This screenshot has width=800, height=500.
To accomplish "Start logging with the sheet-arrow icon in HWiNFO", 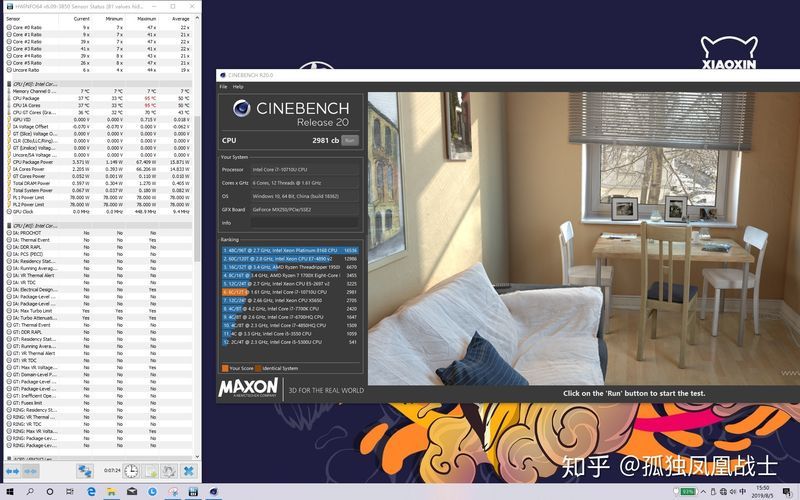I will pyautogui.click(x=151, y=471).
